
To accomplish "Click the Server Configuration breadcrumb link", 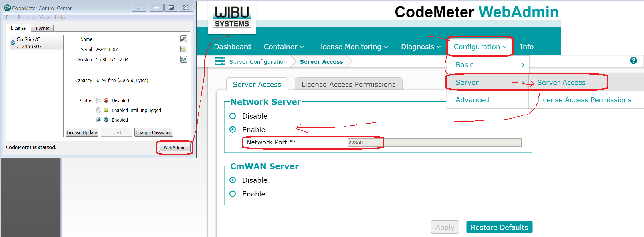I will pos(258,61).
